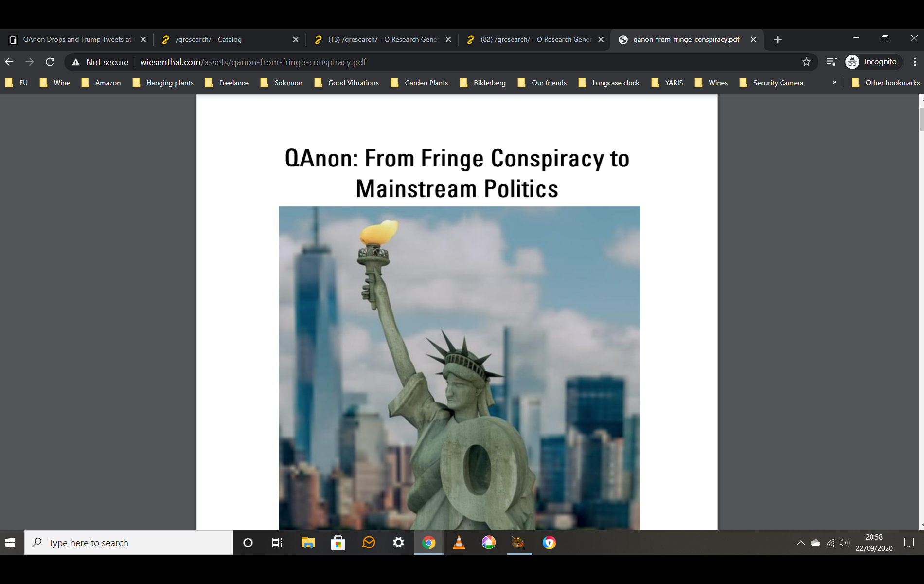This screenshot has width=924, height=584.
Task: Close the qanon-from-fringe-conspiracy.pdf tab
Action: [x=753, y=39]
